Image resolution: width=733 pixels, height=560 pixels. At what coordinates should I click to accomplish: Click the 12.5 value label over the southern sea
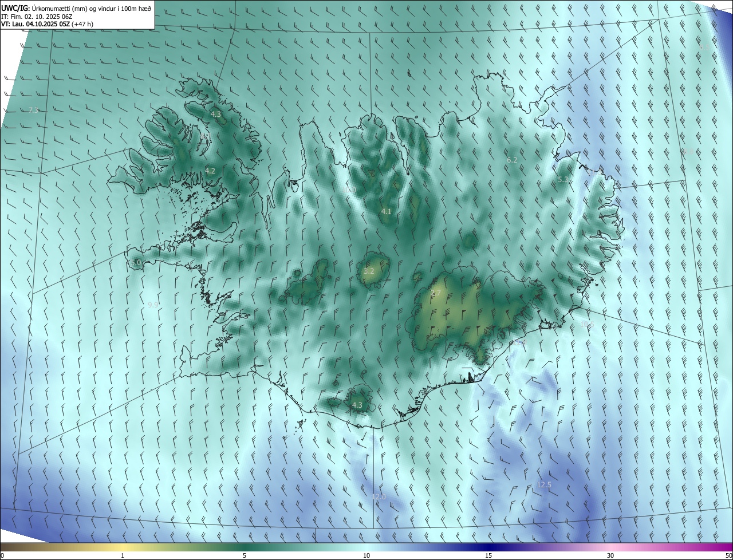coord(544,485)
